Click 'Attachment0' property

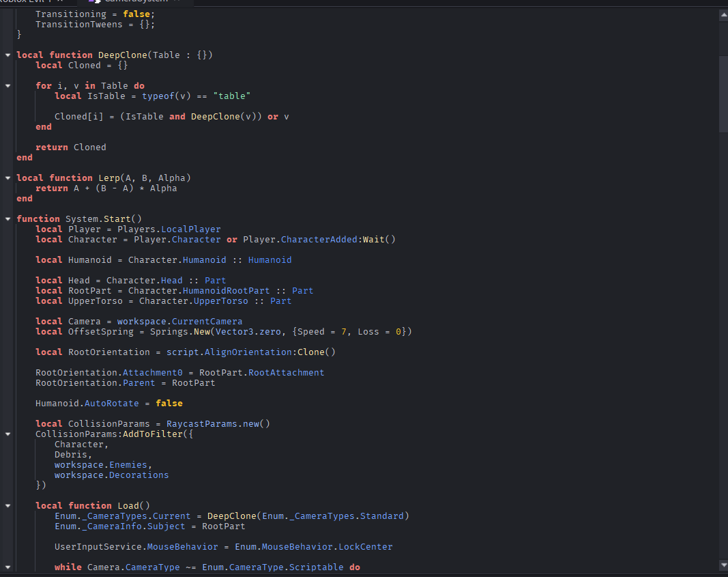click(x=153, y=372)
